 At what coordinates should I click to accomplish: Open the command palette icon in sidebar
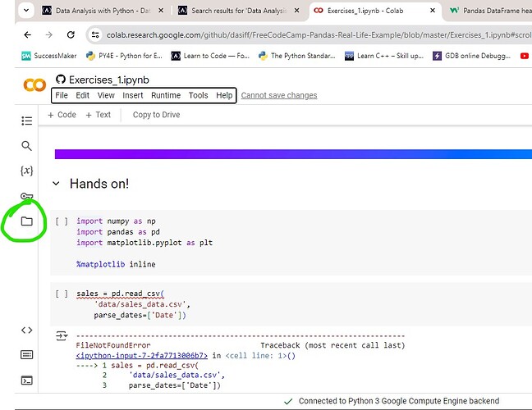pyautogui.click(x=26, y=355)
